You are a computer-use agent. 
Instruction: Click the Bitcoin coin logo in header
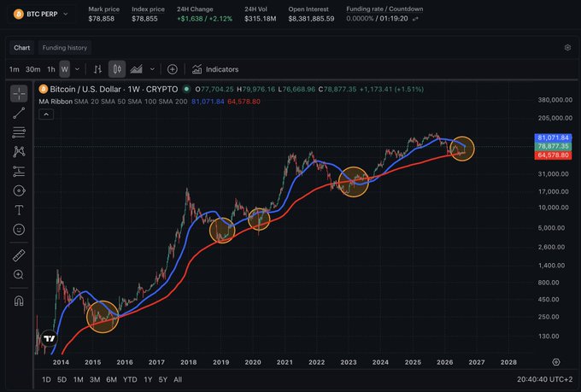click(18, 14)
